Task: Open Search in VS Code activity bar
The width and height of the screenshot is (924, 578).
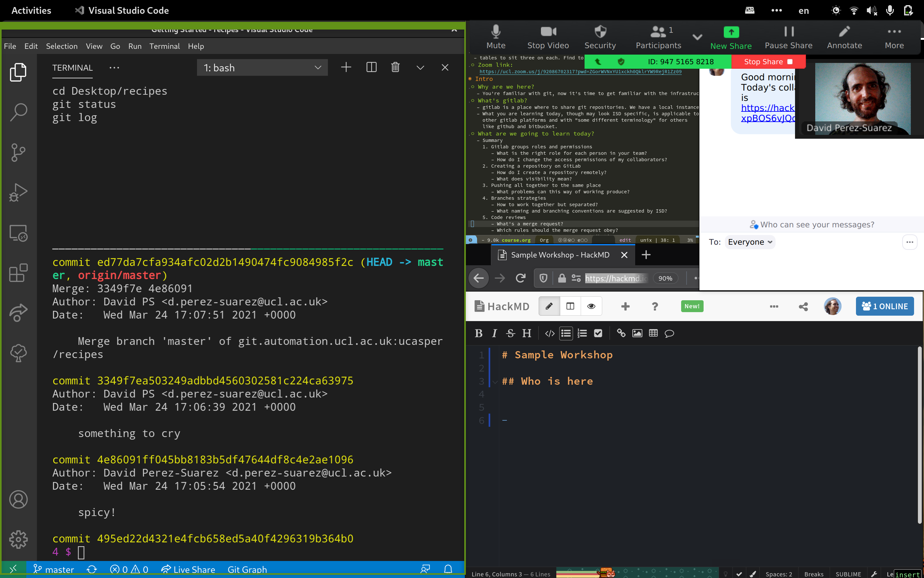Action: coord(18,112)
